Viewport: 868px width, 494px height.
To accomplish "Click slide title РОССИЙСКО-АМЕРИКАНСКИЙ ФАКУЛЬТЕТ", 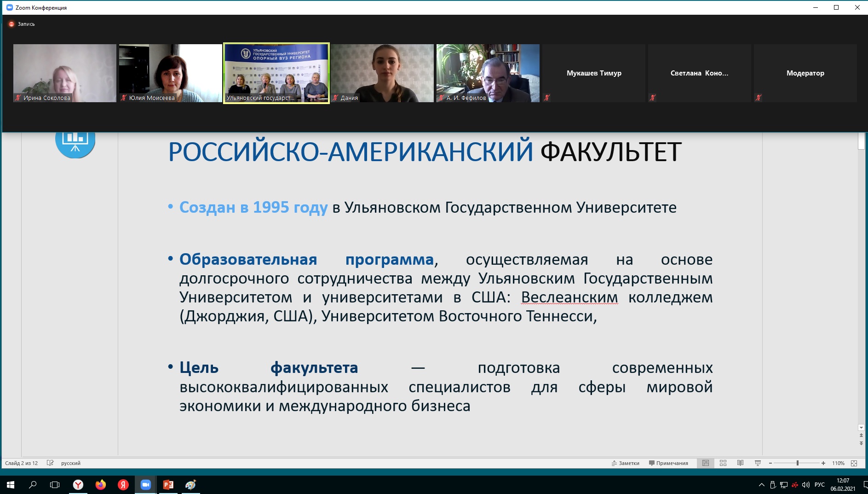I will [425, 152].
